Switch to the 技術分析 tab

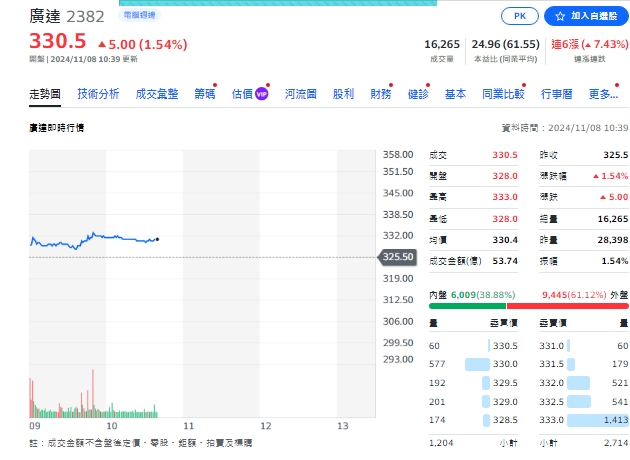click(x=98, y=94)
